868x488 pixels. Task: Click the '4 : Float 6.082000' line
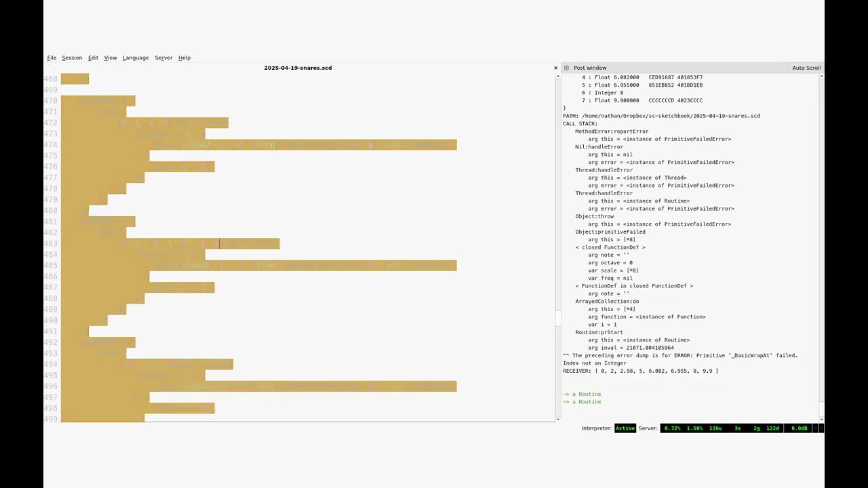(x=642, y=77)
